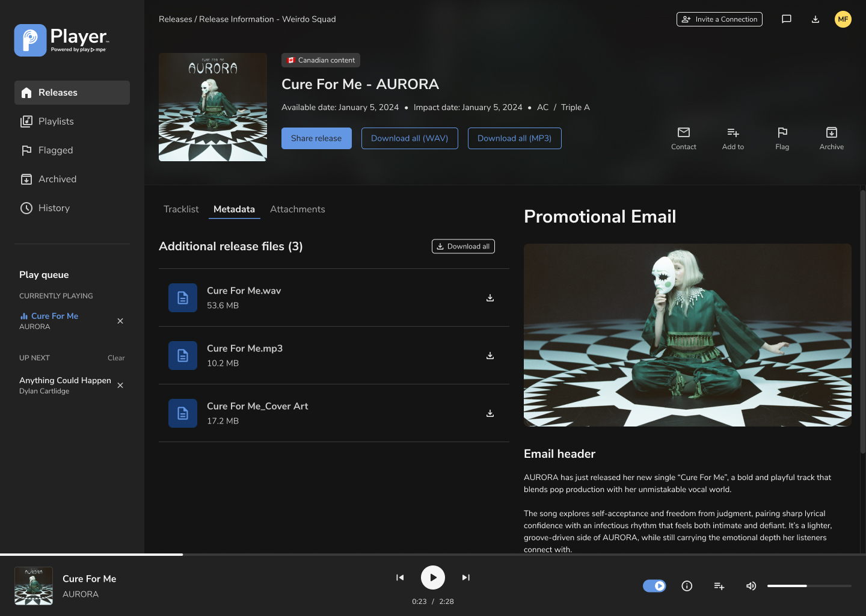The image size is (866, 616).
Task: Click Download all (WAV) button
Action: coord(410,138)
